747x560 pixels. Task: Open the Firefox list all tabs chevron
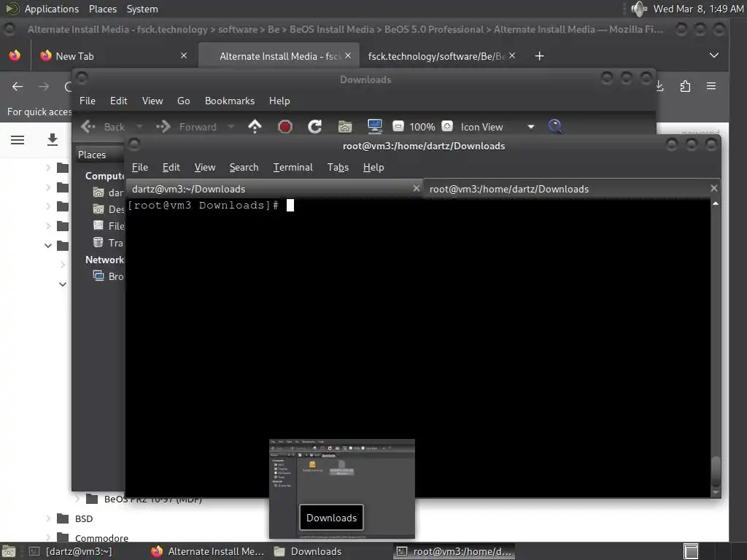[714, 55]
